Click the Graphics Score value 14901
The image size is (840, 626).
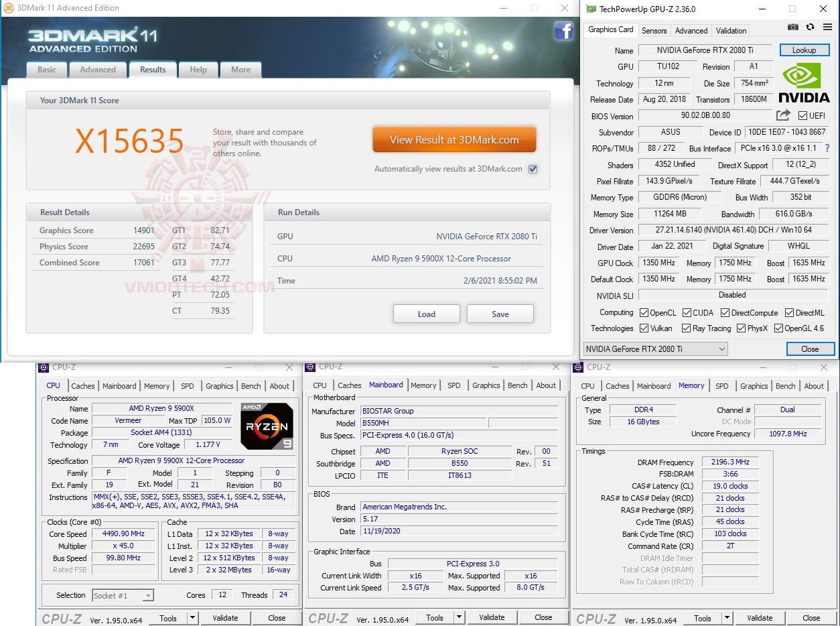coord(143,231)
